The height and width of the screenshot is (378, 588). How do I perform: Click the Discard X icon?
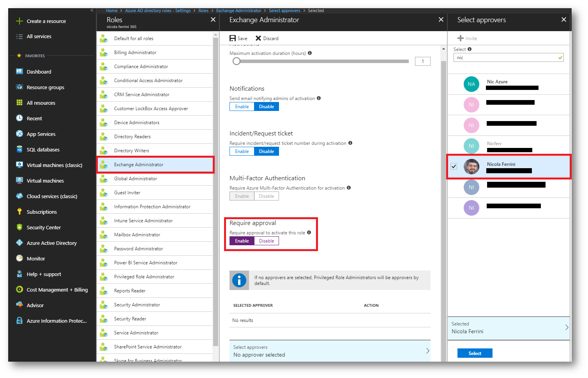(x=258, y=38)
